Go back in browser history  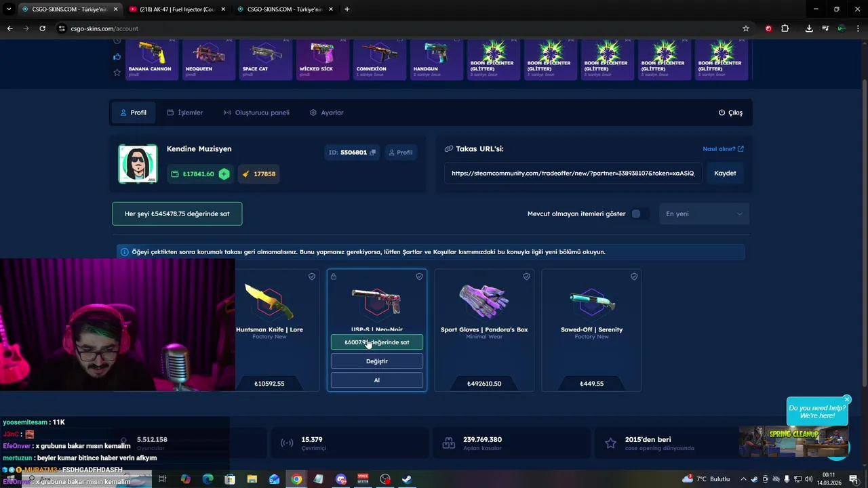click(9, 28)
